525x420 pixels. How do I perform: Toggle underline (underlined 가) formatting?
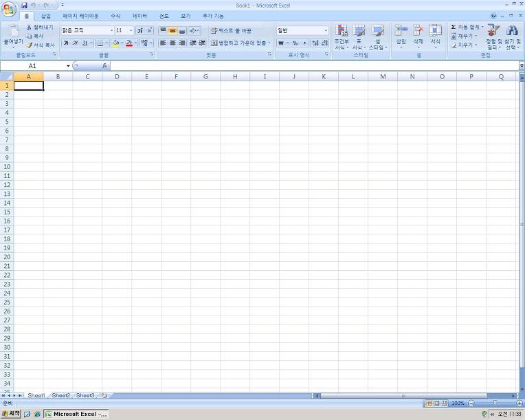(85, 43)
